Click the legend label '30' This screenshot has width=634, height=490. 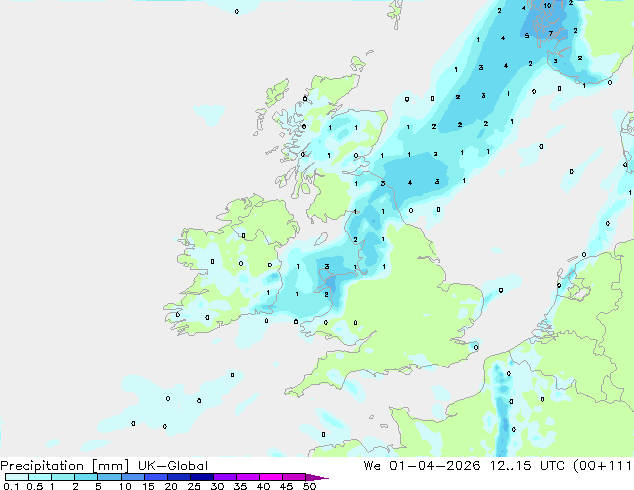coord(217,486)
